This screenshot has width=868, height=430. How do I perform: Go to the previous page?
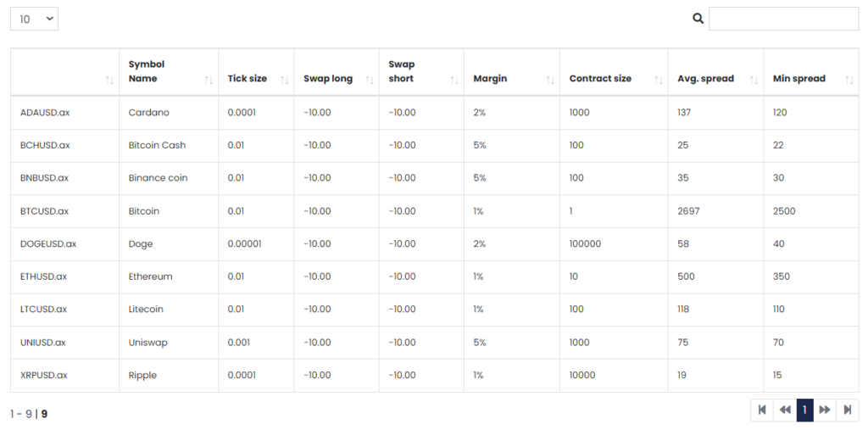coord(784,410)
